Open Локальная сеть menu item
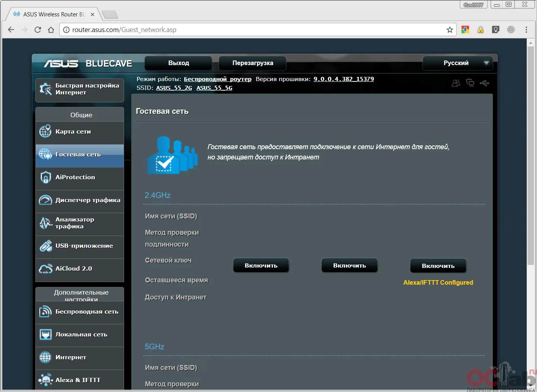Image resolution: width=537 pixels, height=392 pixels. tap(80, 335)
